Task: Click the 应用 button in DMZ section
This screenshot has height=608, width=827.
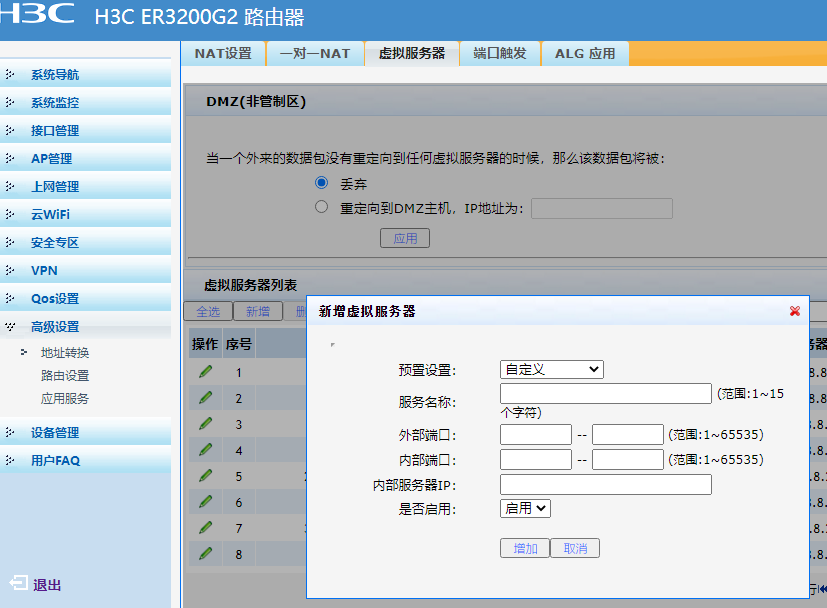Action: tap(405, 238)
